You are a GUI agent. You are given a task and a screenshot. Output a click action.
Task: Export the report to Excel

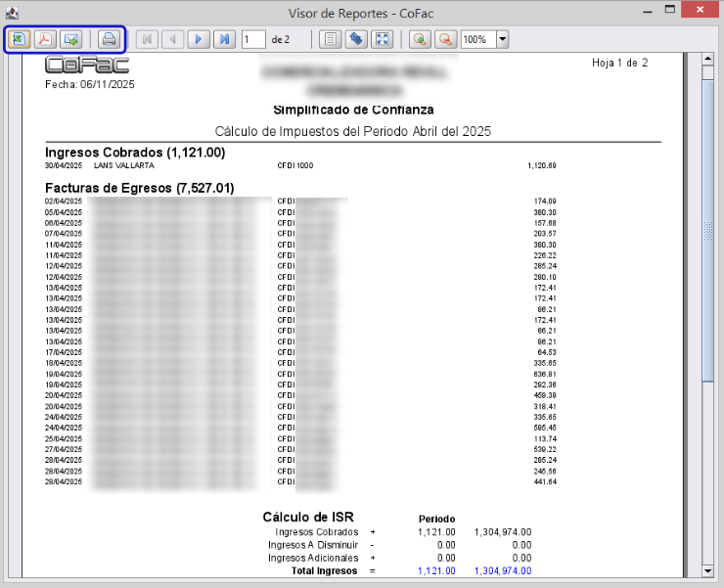[19, 39]
